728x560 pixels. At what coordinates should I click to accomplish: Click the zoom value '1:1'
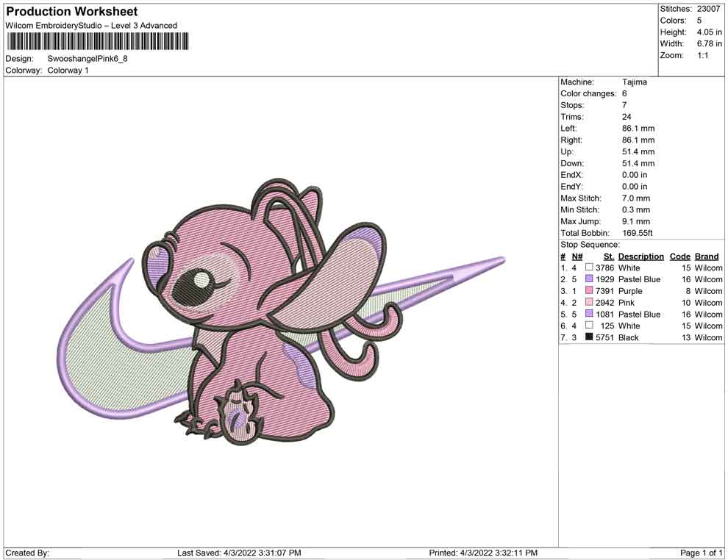[702, 55]
